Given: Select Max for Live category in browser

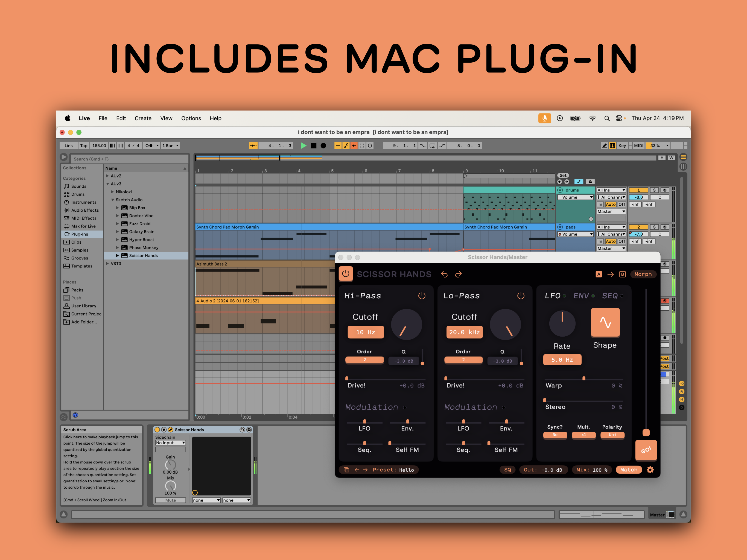Looking at the screenshot, I should (x=83, y=226).
